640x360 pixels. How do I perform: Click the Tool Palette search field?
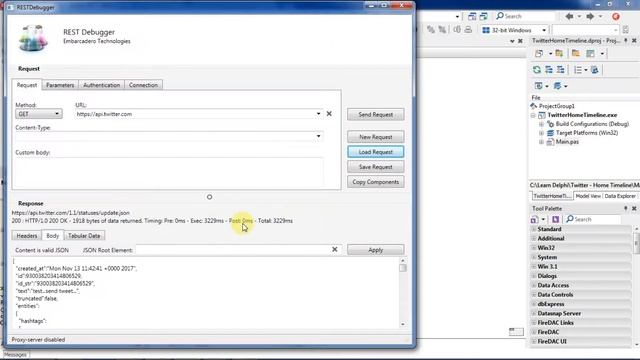point(593,219)
